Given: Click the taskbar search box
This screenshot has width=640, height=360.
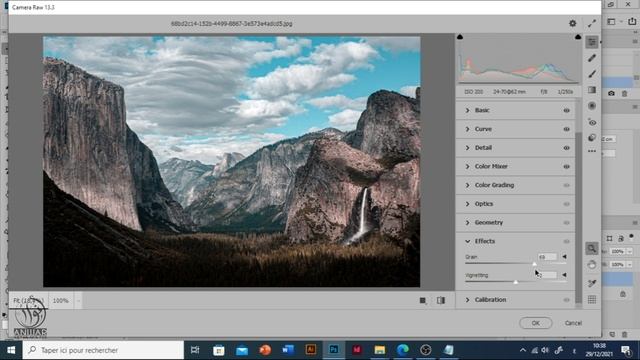Looking at the screenshot, I should 103,350.
